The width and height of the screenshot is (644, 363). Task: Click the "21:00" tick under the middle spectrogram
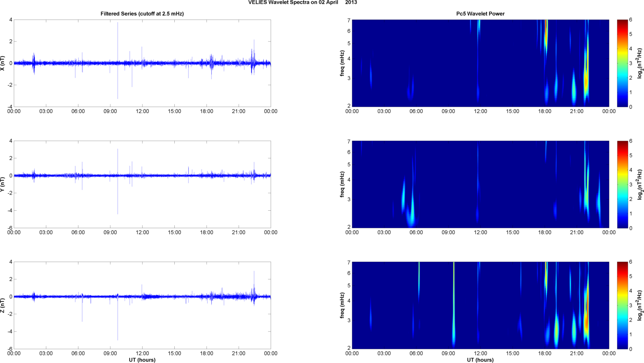[577, 232]
